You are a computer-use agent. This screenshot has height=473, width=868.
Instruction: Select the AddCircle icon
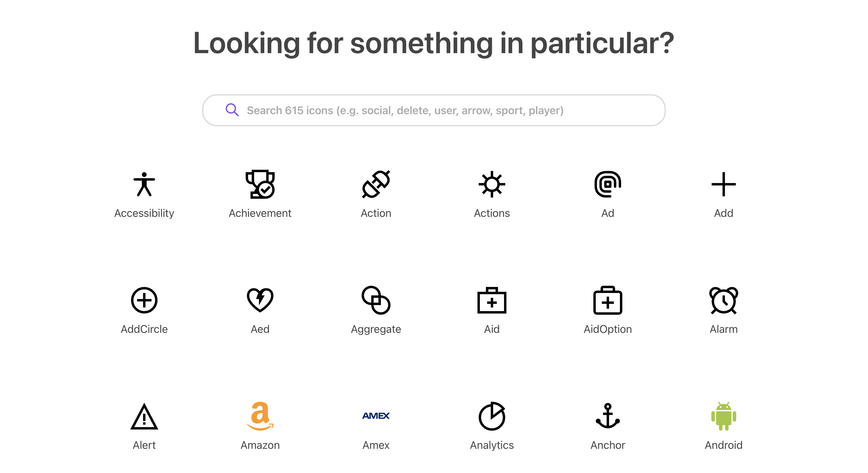(x=144, y=300)
